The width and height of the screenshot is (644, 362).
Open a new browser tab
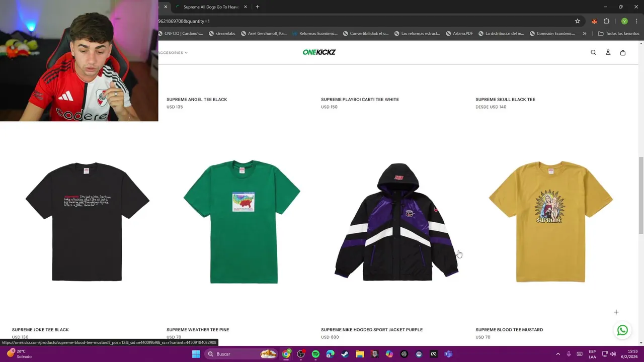click(x=258, y=7)
